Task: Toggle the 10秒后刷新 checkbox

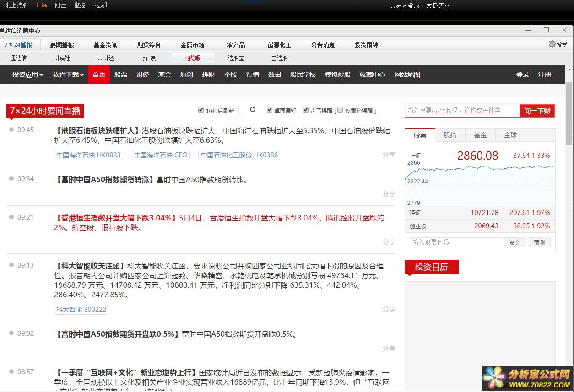Action: pyautogui.click(x=200, y=110)
